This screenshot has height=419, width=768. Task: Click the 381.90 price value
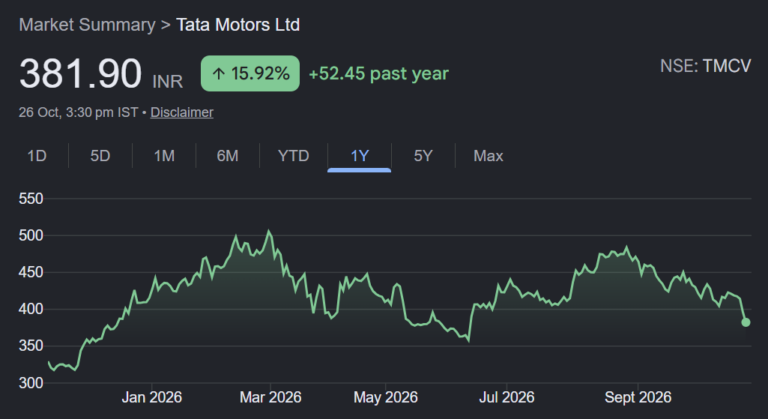click(x=80, y=74)
